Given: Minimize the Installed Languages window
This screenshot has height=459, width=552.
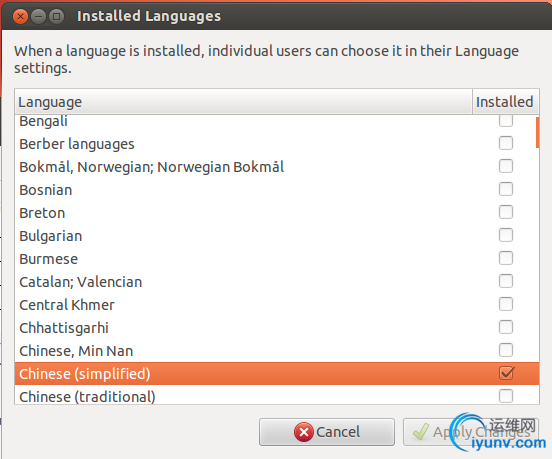Looking at the screenshot, I should [38, 16].
